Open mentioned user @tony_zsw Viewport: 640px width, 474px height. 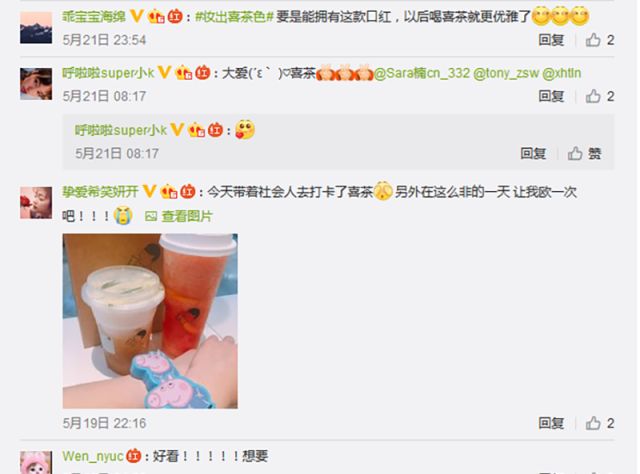coord(506,73)
